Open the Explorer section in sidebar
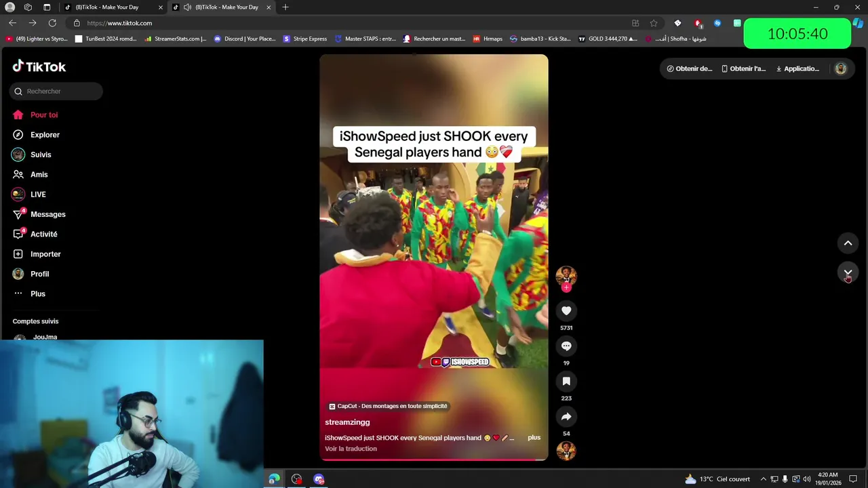Image resolution: width=868 pixels, height=488 pixels. click(x=36, y=135)
